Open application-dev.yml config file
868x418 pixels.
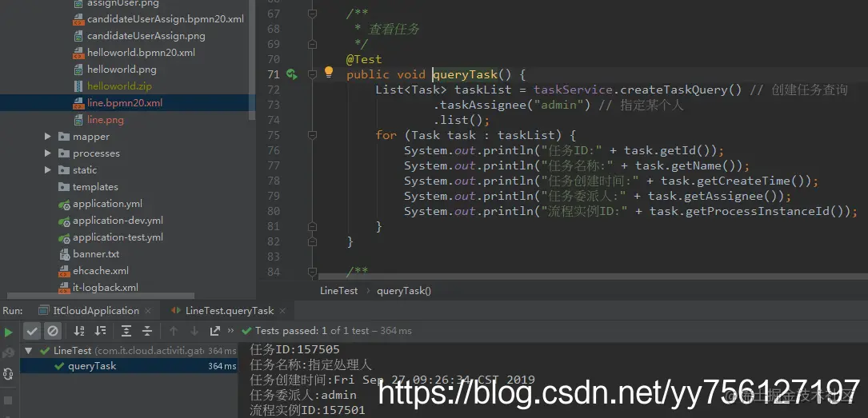point(118,220)
